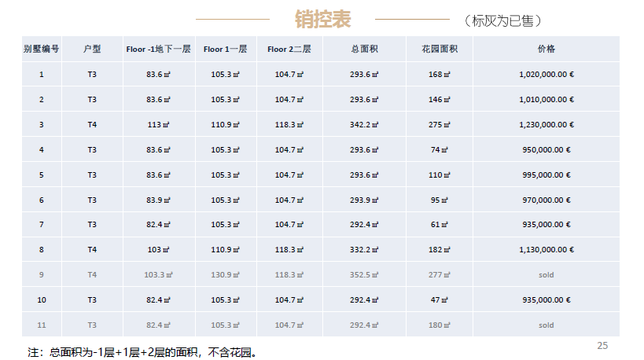Click price 1,020,000.00 € for villa 1
The height and width of the screenshot is (360, 644).
pyautogui.click(x=546, y=75)
